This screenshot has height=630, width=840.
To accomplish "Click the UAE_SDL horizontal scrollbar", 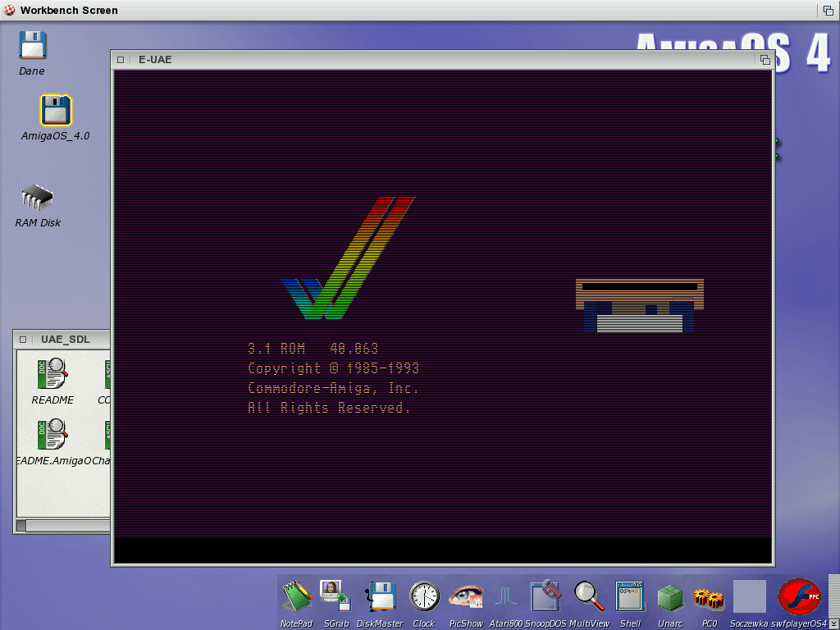I will point(63,526).
